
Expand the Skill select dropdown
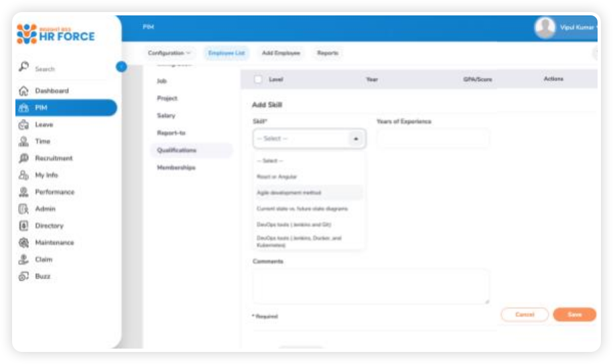pyautogui.click(x=309, y=139)
